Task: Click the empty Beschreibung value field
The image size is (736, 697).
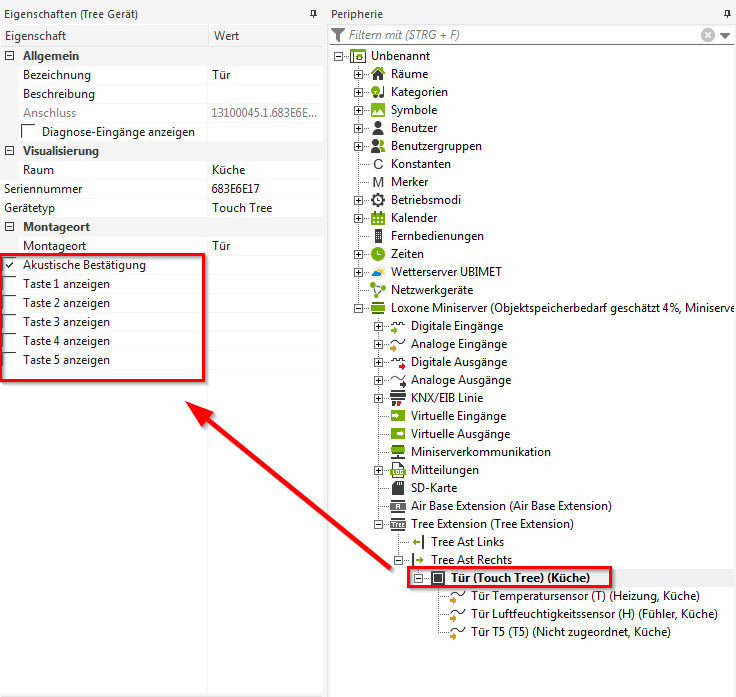Action: pyautogui.click(x=266, y=94)
